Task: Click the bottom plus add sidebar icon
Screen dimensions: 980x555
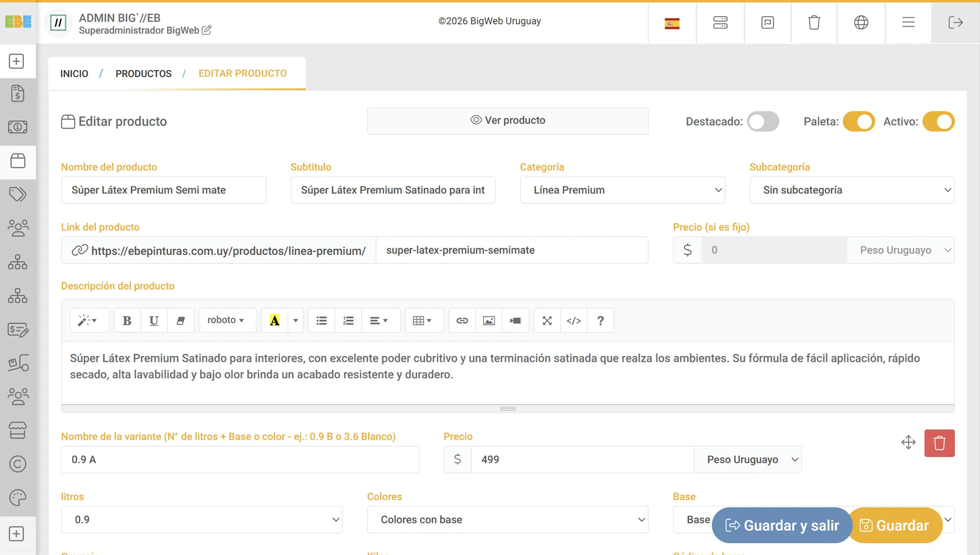Action: [x=16, y=534]
